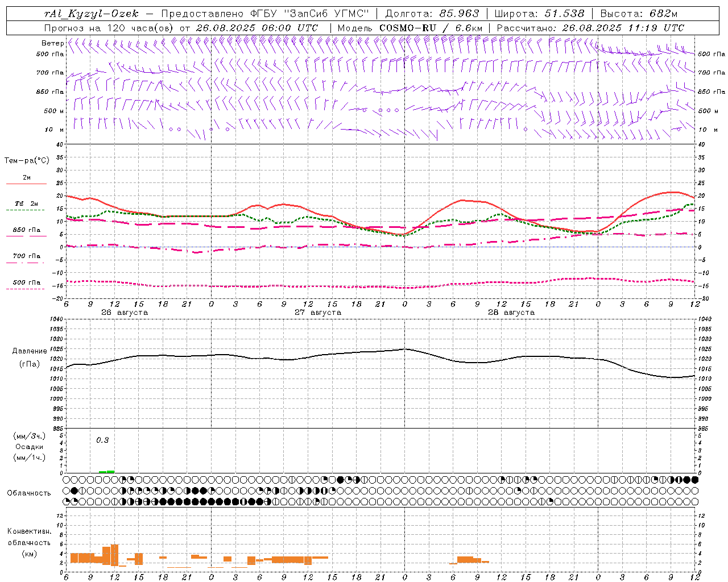Click the 700 гПа legend entry under temperature
Viewport: 728px width, 582px height.
pyautogui.click(x=27, y=256)
